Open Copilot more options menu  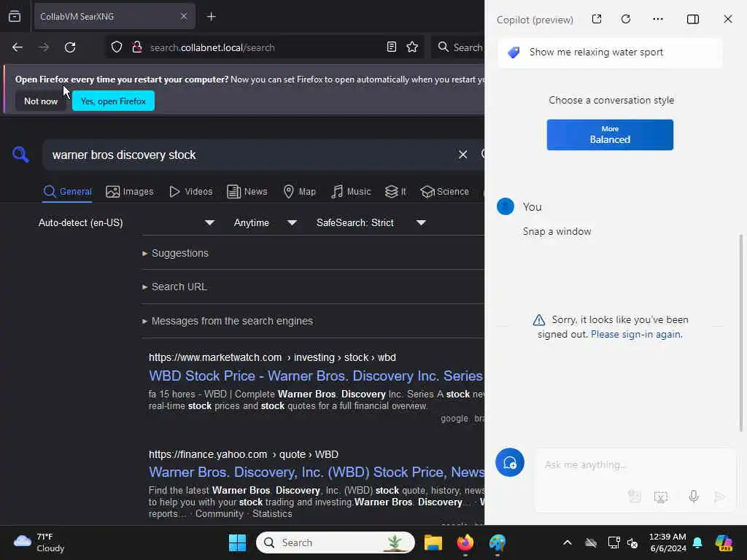point(658,19)
